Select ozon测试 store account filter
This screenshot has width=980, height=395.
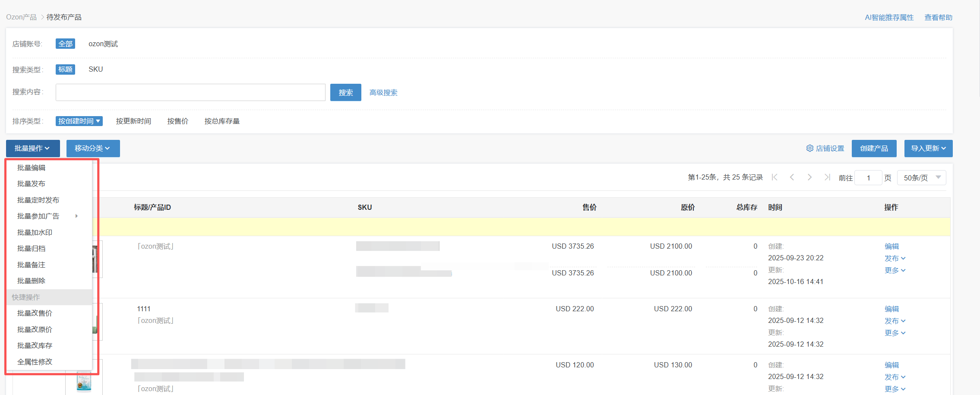pyautogui.click(x=103, y=44)
